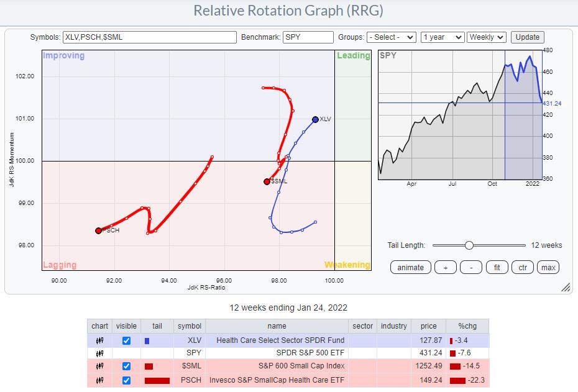578x392 pixels.
Task: Open the SPY row chart icon
Action: (x=99, y=353)
